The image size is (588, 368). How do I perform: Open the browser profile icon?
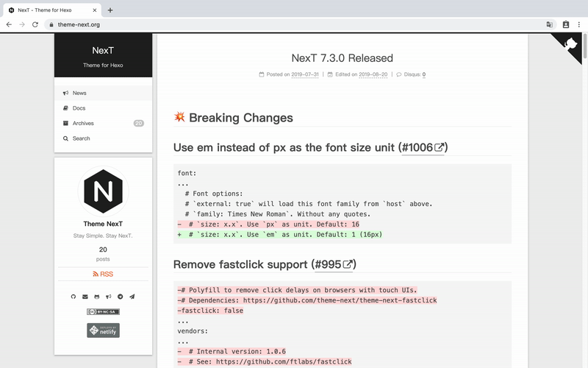click(x=566, y=24)
